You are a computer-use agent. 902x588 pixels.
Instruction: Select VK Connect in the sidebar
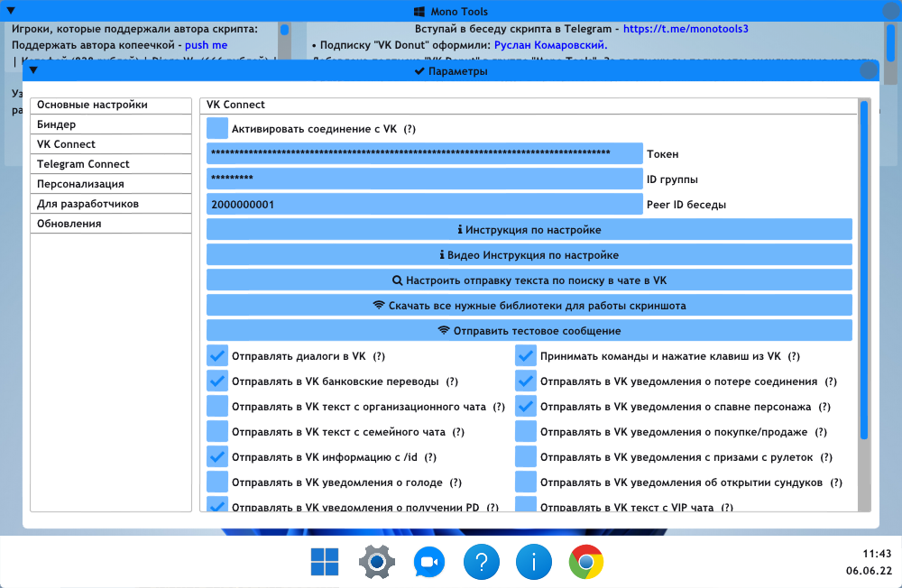click(110, 144)
